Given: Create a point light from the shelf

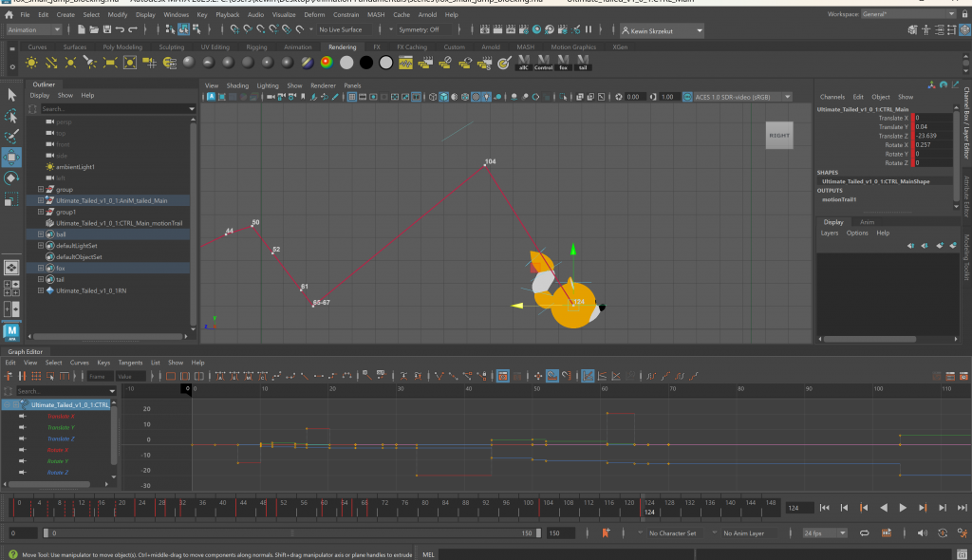Looking at the screenshot, I should click(x=70, y=62).
